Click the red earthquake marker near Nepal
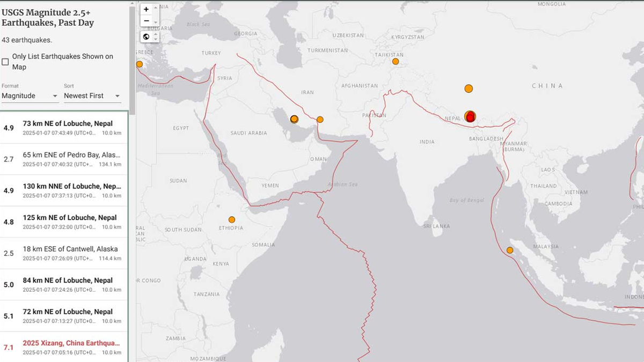 [x=471, y=117]
